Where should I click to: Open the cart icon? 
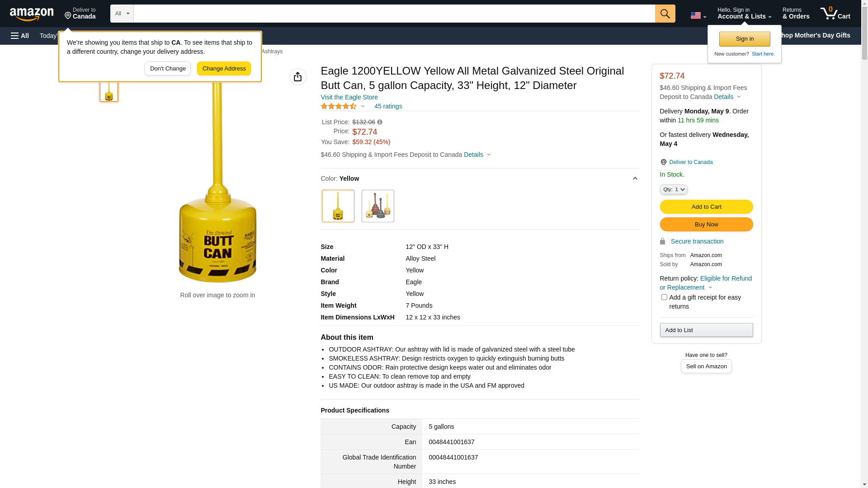(x=835, y=14)
